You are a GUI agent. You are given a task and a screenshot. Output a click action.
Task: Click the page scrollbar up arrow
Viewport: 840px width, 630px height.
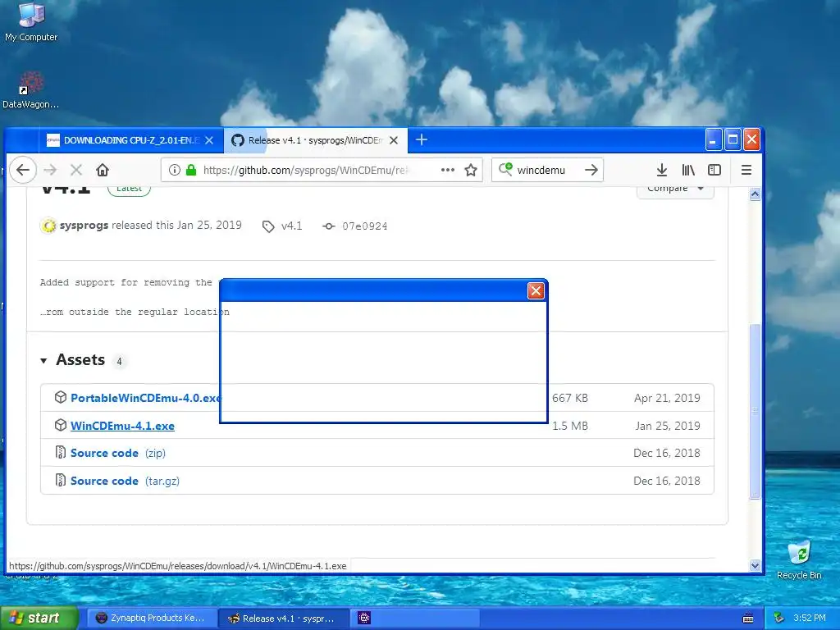pos(755,194)
